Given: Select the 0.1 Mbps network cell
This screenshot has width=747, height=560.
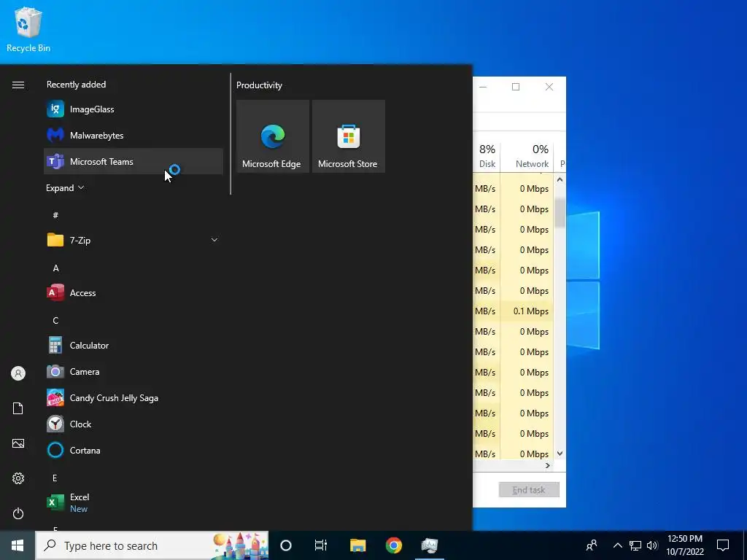Looking at the screenshot, I should [527, 311].
